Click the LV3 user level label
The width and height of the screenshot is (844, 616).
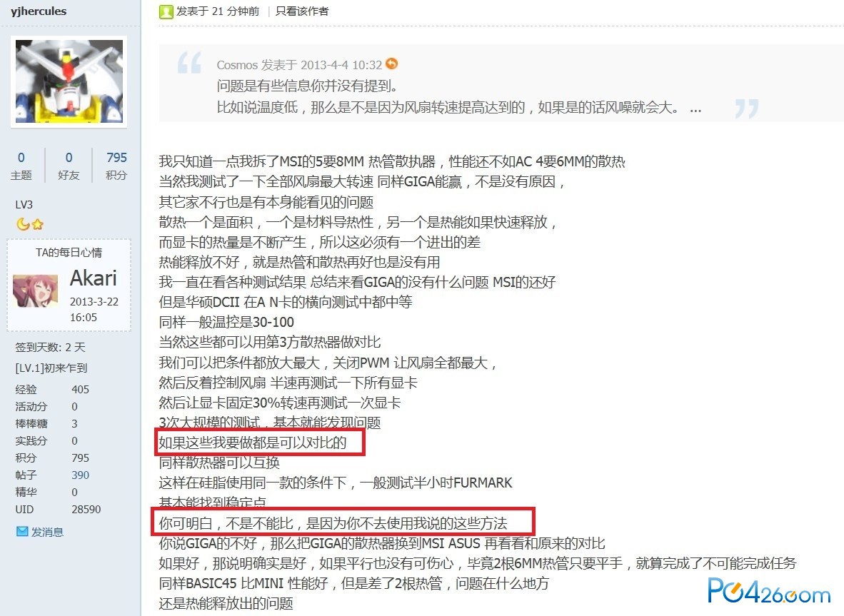[24, 204]
